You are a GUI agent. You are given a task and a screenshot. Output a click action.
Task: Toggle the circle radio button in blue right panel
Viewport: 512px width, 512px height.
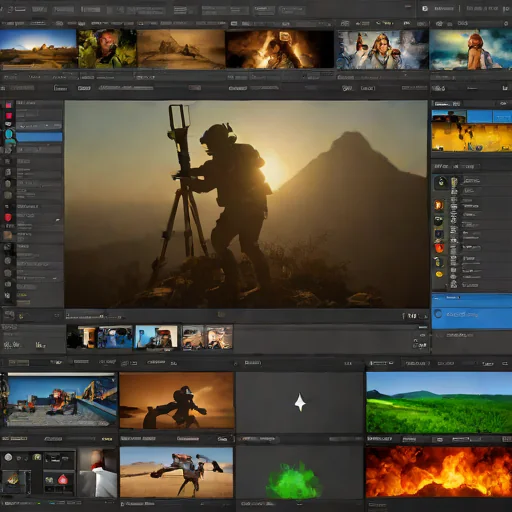pyautogui.click(x=438, y=314)
